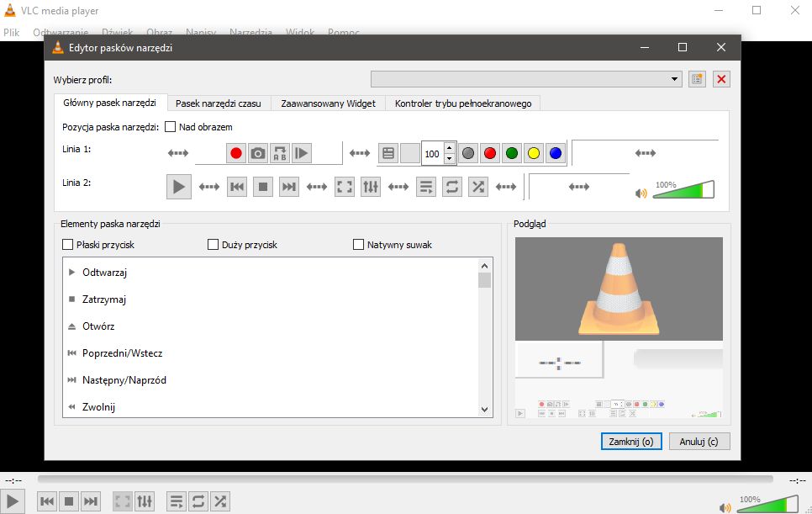Click the frame-by-frame icon in Linia 1
The width and height of the screenshot is (812, 514).
click(x=302, y=153)
